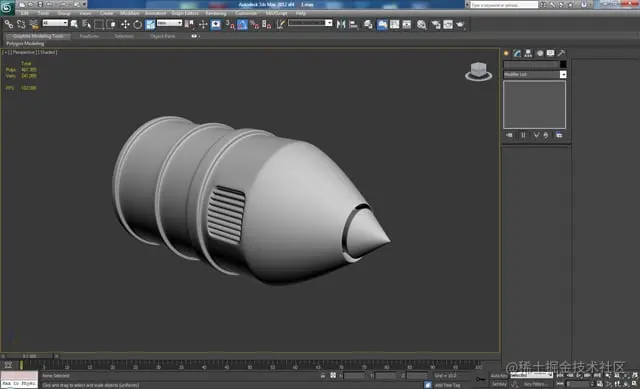Open Select by Name dialog
The width and height of the screenshot is (640, 389).
point(86,24)
